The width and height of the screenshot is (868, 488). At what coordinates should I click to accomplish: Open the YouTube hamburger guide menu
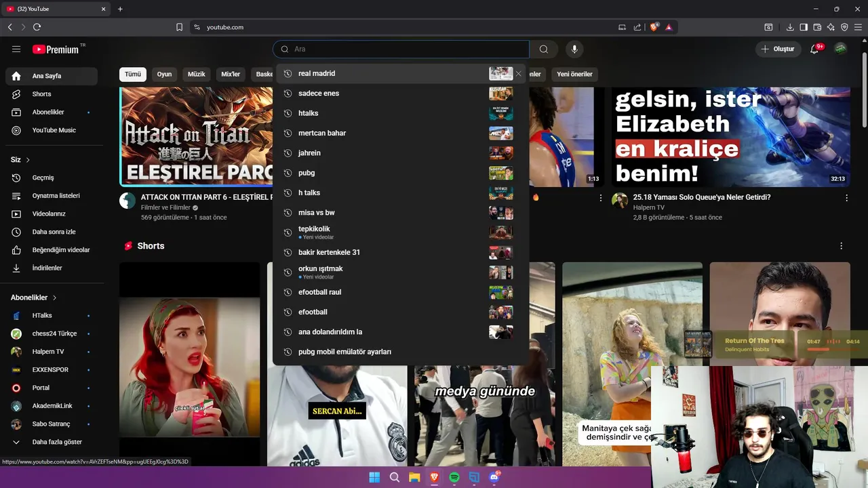point(16,49)
